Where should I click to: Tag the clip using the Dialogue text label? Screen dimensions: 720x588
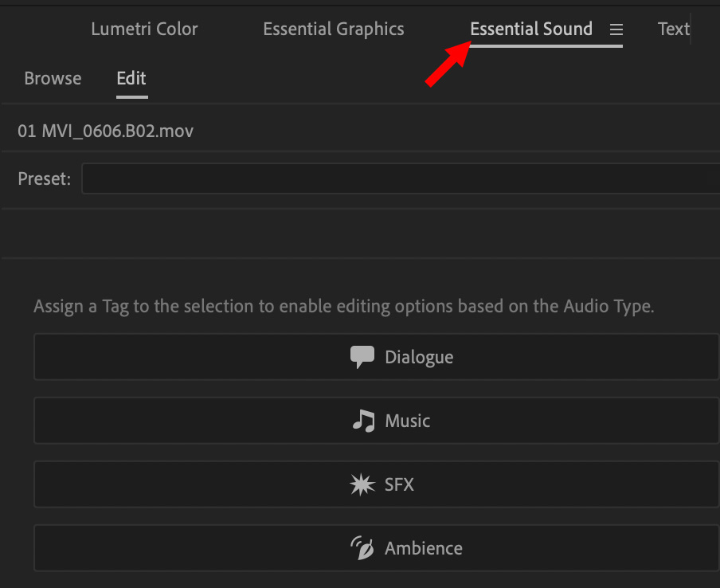(419, 357)
